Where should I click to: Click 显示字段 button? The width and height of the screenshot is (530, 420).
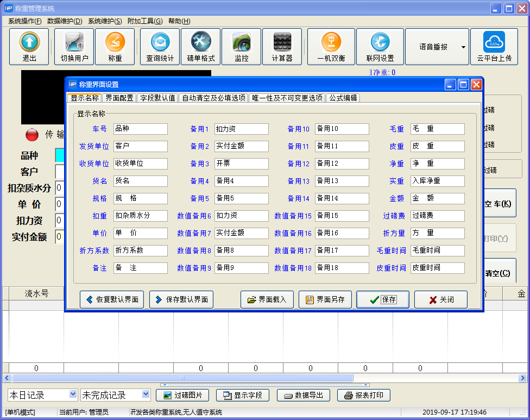[x=243, y=396]
